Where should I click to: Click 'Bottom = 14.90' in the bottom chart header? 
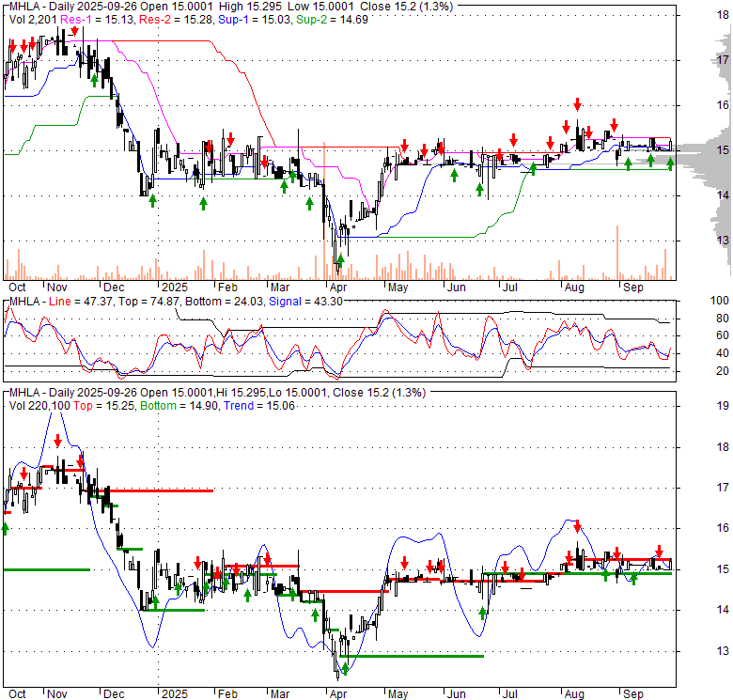179,406
